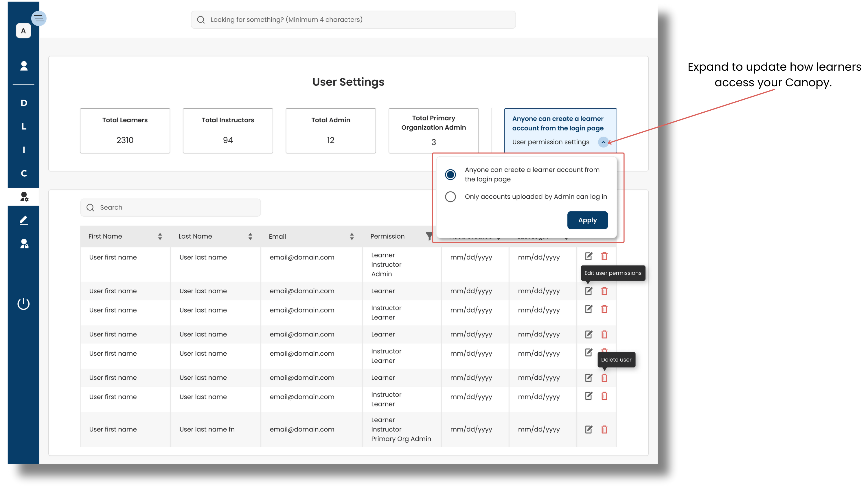Open the user profile sidebar icon
The width and height of the screenshot is (868, 490).
24,66
